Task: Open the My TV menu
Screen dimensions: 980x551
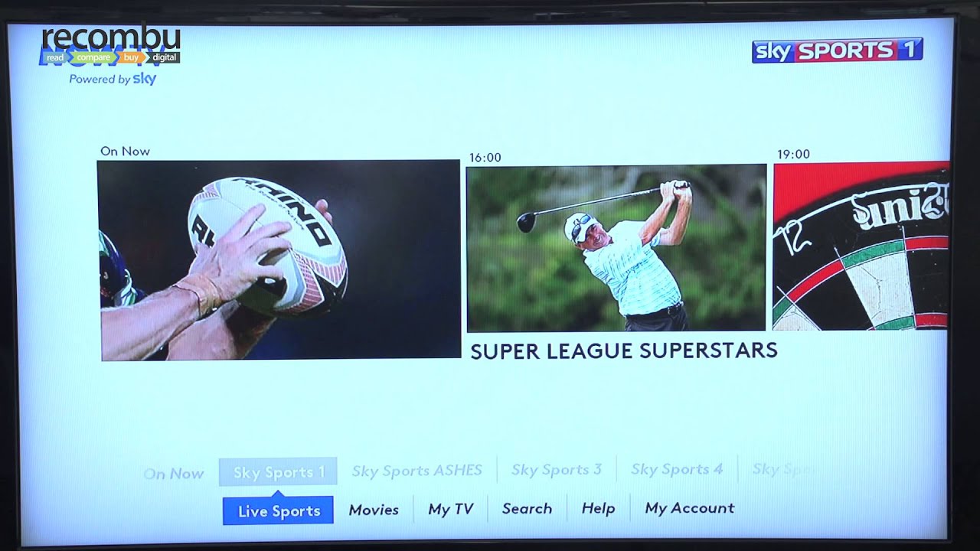Action: (451, 509)
